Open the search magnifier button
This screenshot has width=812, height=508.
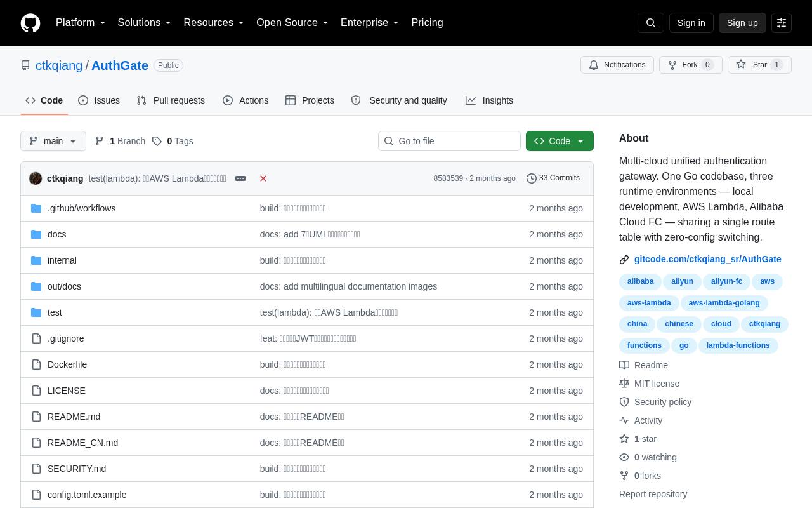pyautogui.click(x=651, y=23)
